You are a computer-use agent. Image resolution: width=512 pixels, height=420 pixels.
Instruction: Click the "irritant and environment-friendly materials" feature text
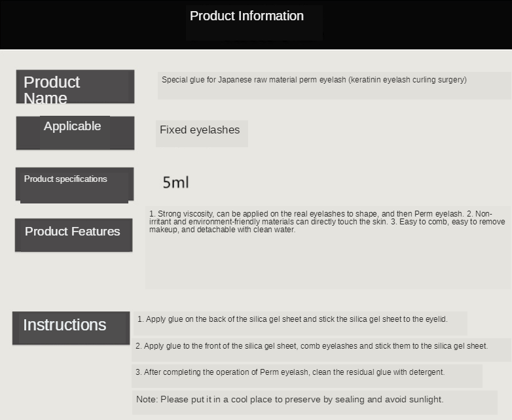223,222
